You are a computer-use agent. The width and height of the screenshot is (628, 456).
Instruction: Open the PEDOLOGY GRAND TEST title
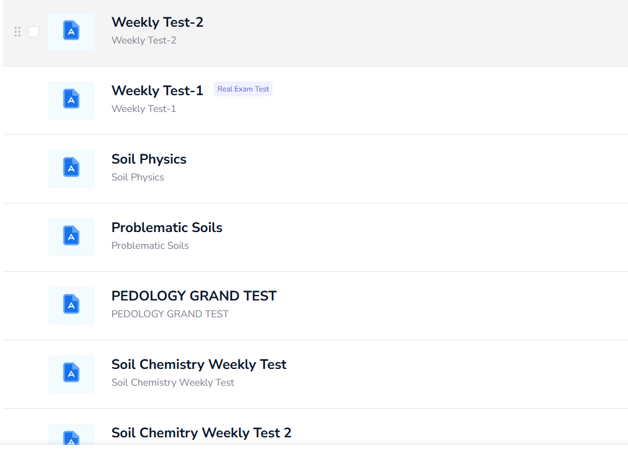[194, 296]
